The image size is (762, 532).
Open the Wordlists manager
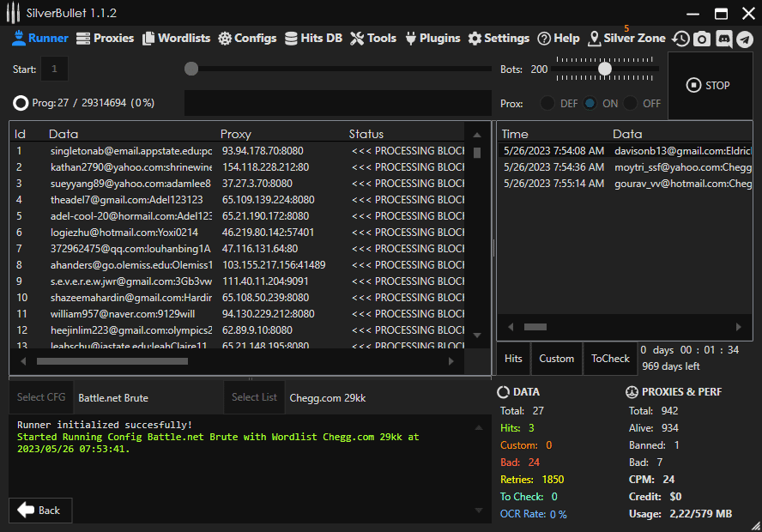coord(176,38)
